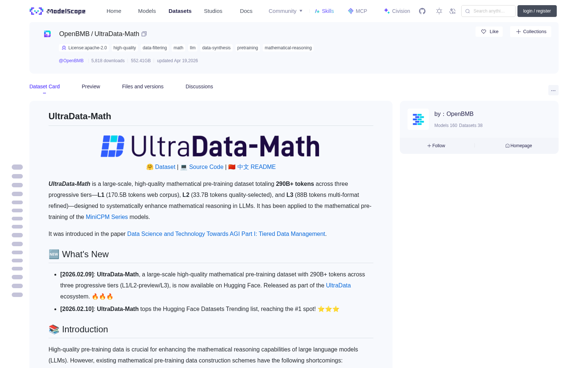Switch to the Preview tab
Viewport: 588px width, 368px height.
coord(91,86)
